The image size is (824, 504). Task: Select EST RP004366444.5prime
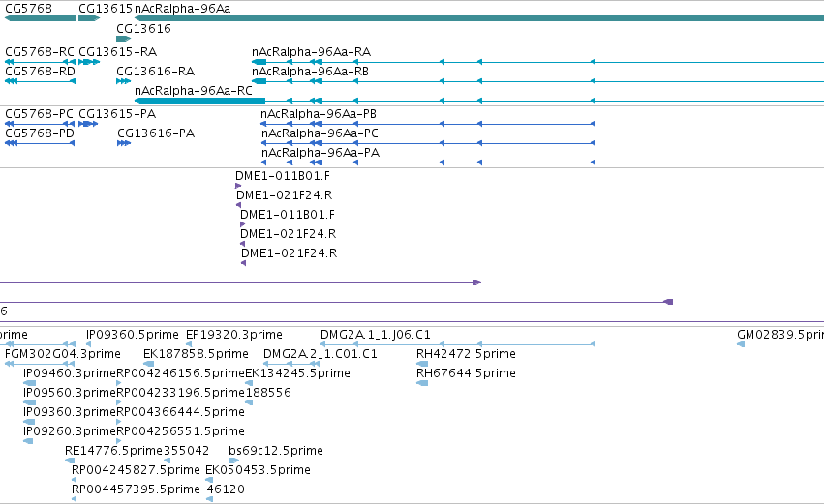[180, 412]
